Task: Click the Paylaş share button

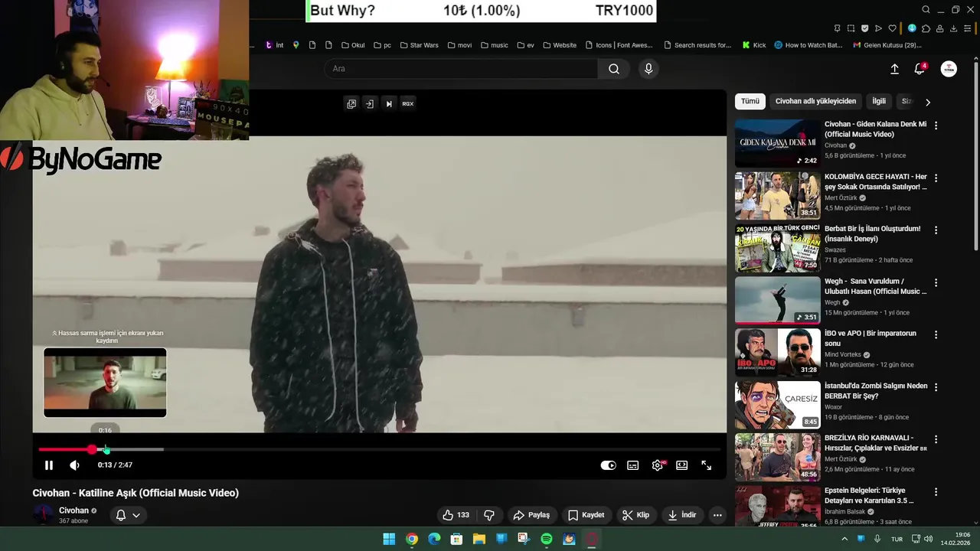Action: pyautogui.click(x=531, y=515)
